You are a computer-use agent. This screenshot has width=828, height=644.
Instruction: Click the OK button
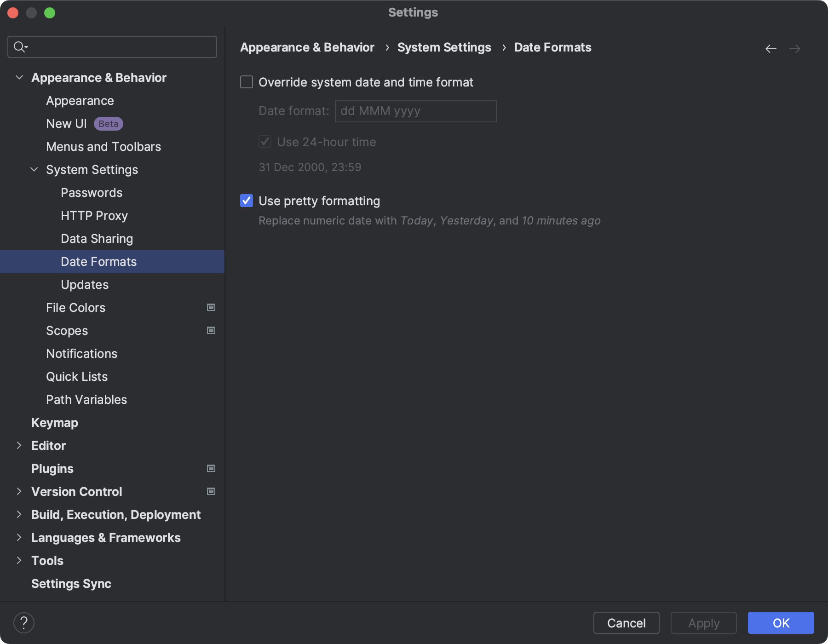[780, 623]
